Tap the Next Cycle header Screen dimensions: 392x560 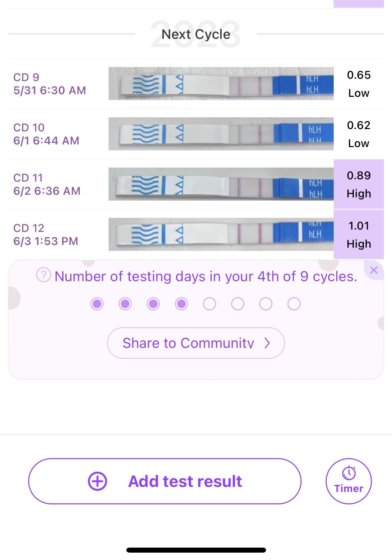[196, 34]
